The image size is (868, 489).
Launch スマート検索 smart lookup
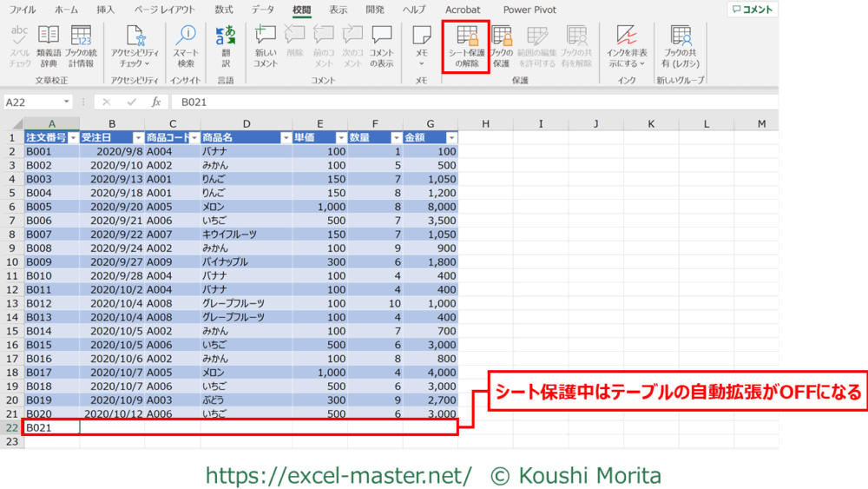(186, 46)
